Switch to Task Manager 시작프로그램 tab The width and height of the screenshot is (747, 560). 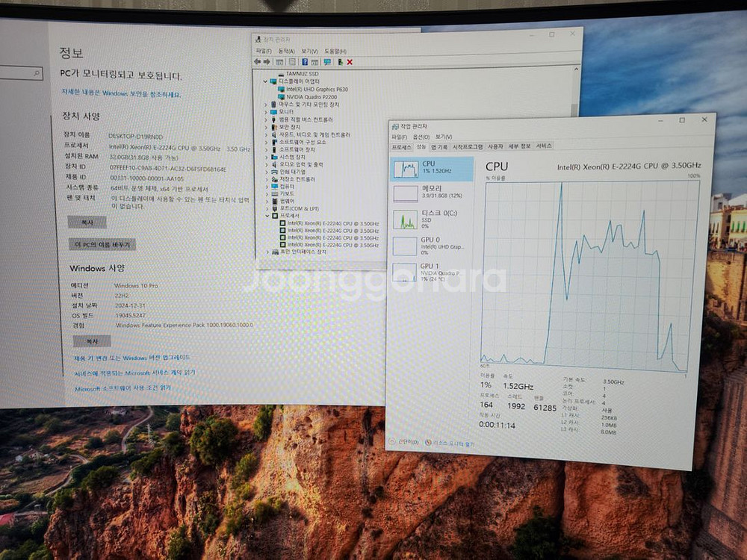pos(468,146)
